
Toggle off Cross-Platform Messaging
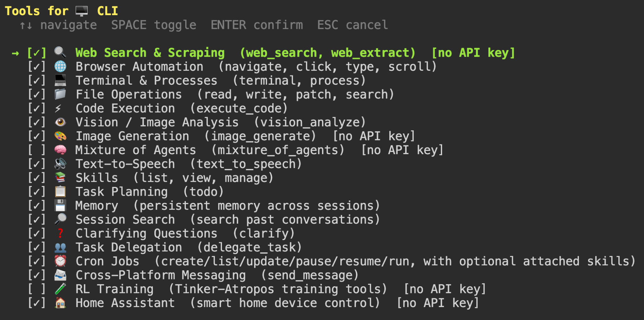pyautogui.click(x=37, y=275)
